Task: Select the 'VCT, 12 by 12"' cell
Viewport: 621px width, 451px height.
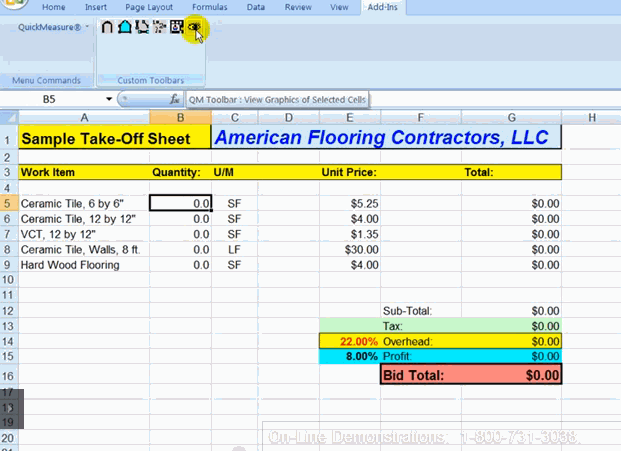Action: (x=84, y=234)
